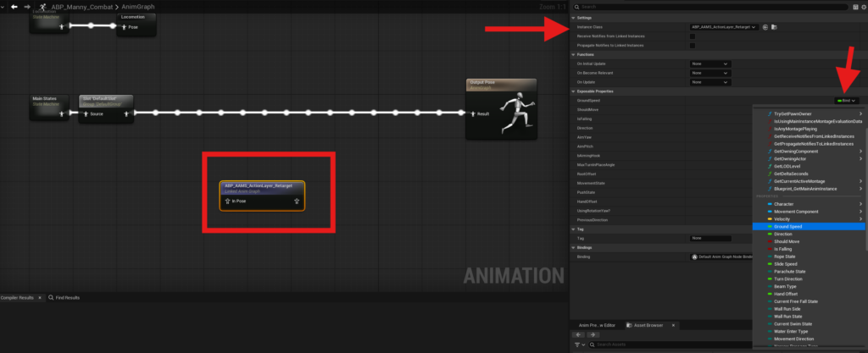This screenshot has height=353, width=868.
Task: Click the back navigation arrow in graph header
Action: [x=14, y=7]
